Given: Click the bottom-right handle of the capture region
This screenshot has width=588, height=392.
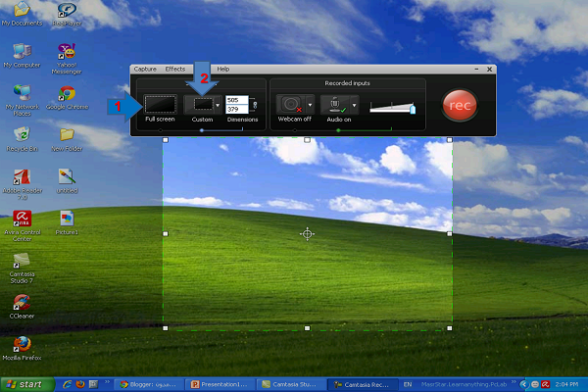Looking at the screenshot, I should coord(449,328).
